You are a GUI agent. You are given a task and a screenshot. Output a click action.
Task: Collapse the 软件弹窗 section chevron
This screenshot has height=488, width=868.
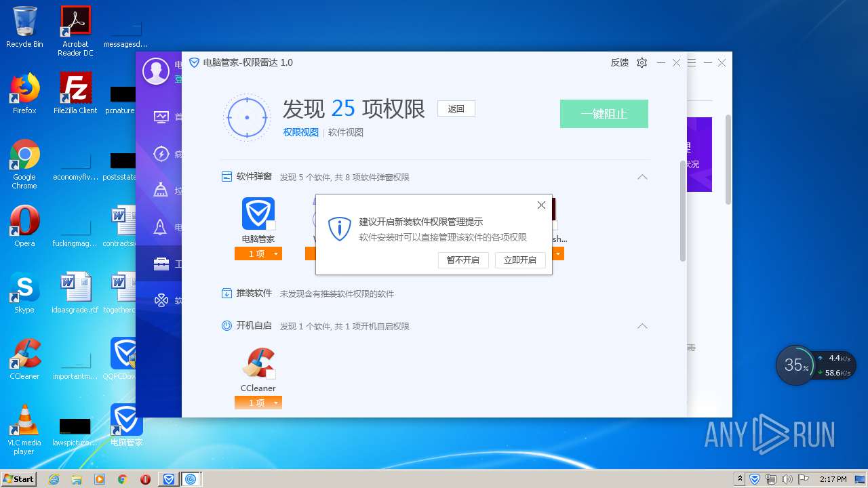click(x=642, y=177)
